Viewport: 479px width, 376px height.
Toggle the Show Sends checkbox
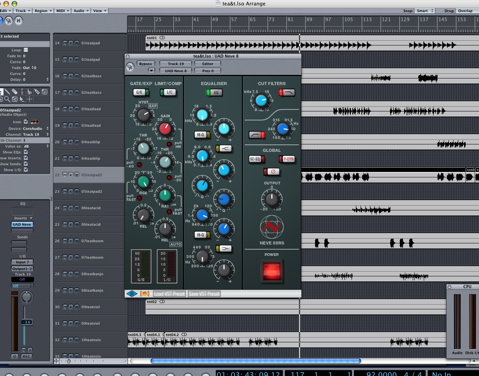26,164
